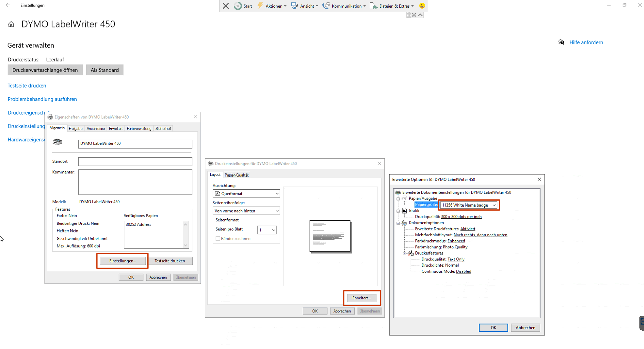Collapse the Druckerfeatures tree node

[405, 253]
